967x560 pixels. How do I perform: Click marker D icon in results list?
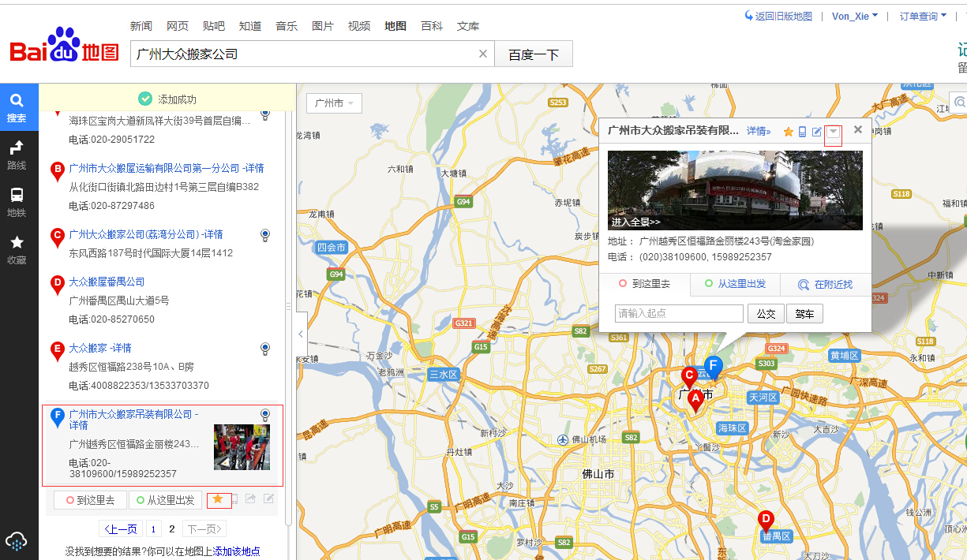coord(57,285)
